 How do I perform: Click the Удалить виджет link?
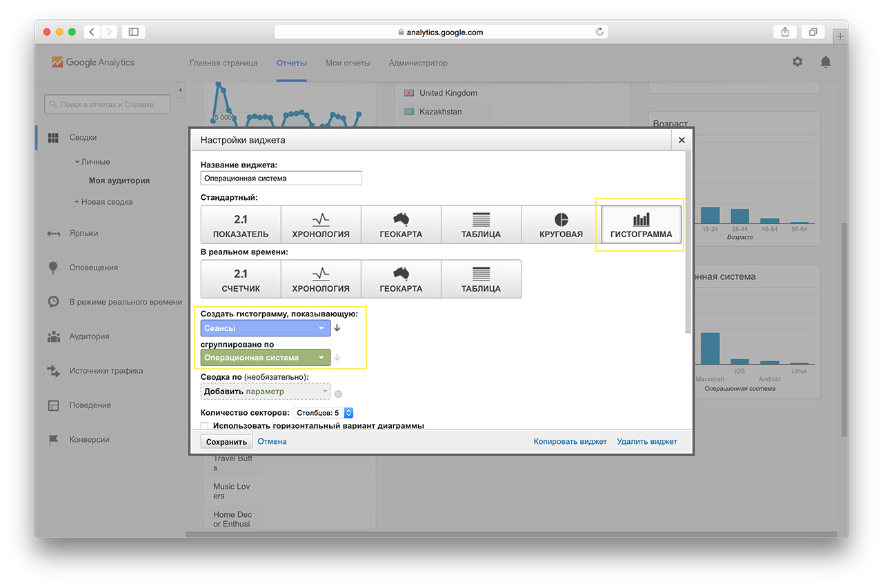tap(647, 441)
